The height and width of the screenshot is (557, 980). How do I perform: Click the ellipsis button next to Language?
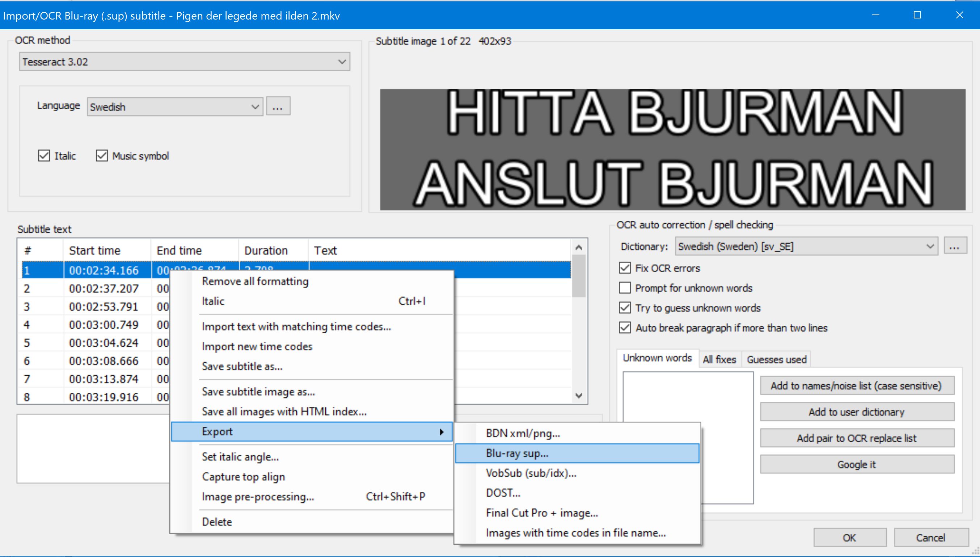tap(278, 106)
